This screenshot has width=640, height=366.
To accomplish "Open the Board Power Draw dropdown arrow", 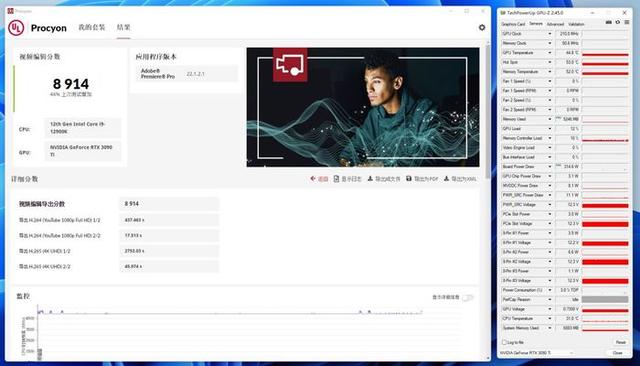I will click(x=549, y=166).
